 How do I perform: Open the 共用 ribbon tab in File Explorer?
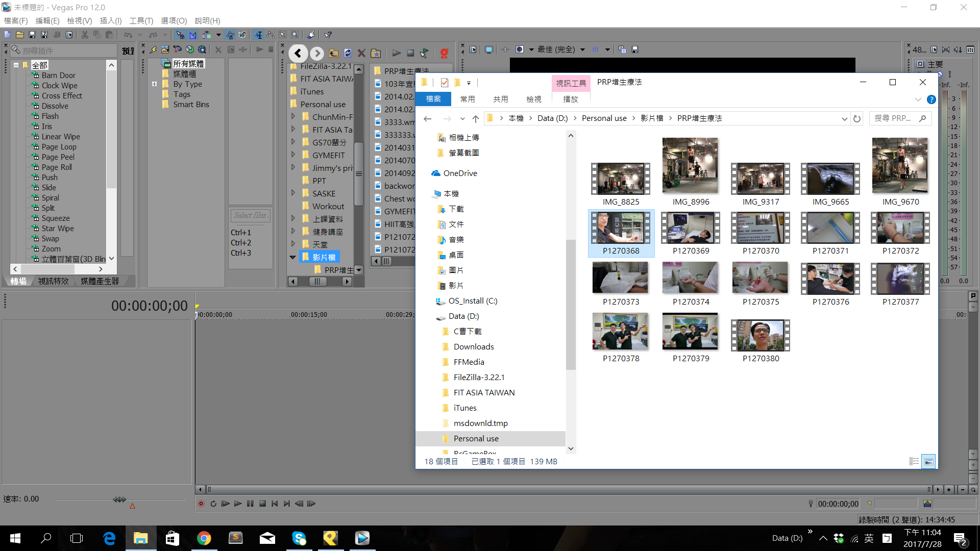click(x=500, y=99)
